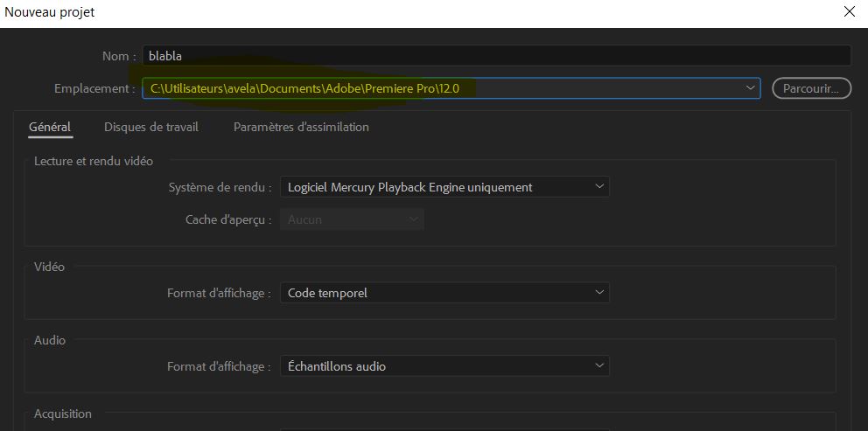Click the Nouveau projet window title
Viewport: 868px width, 431px height.
pyautogui.click(x=50, y=11)
